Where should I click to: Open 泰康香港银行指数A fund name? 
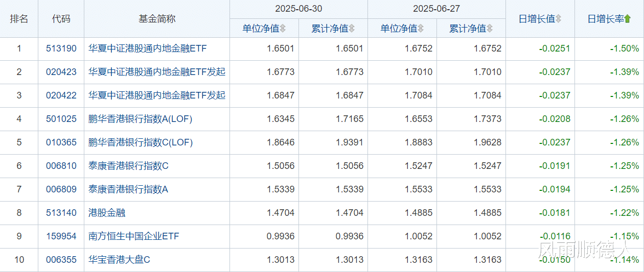tap(128, 189)
